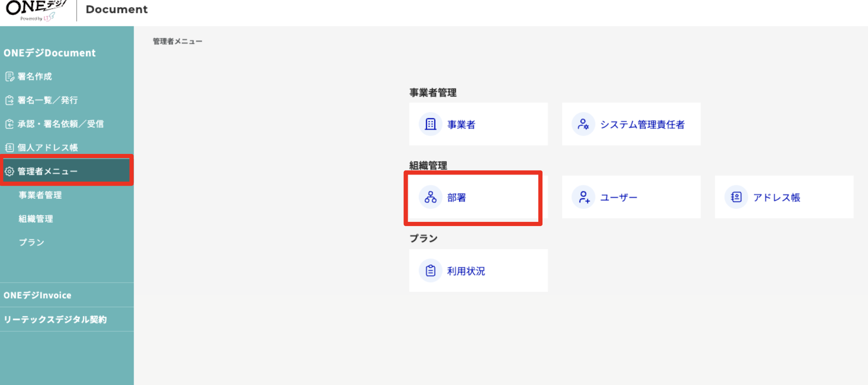Click the 署名作成 document icon in sidebar

click(x=10, y=76)
